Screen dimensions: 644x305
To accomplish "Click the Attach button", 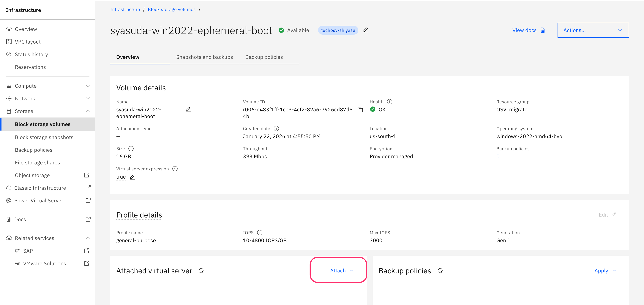I will coord(342,271).
